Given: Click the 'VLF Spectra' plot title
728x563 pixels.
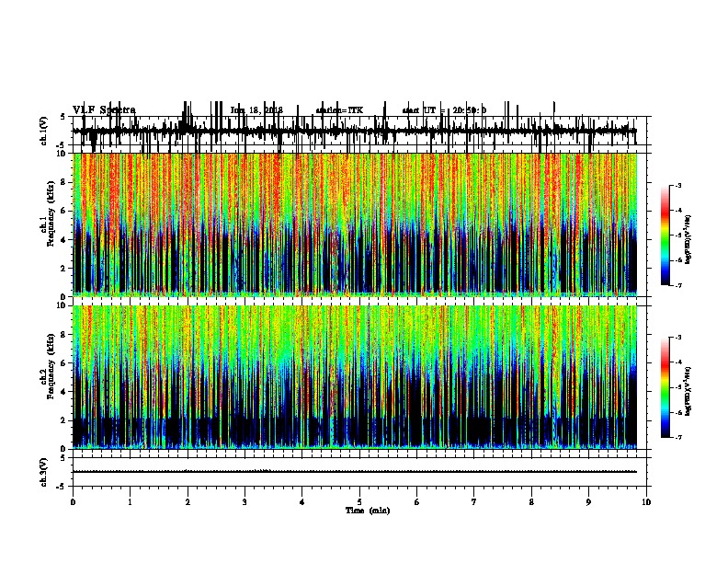Looking at the screenshot, I should point(104,110).
